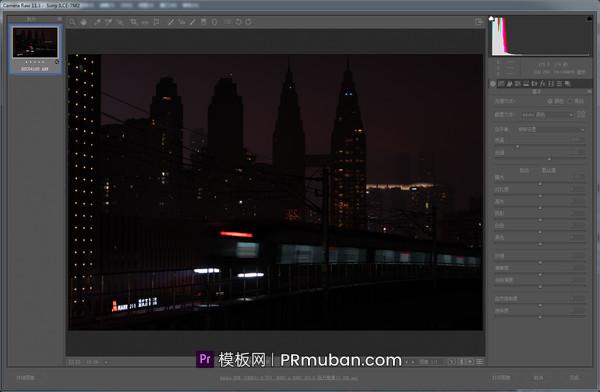Click the Temperature value input field
Image resolution: width=600 pixels, height=392 pixels.
577,140
